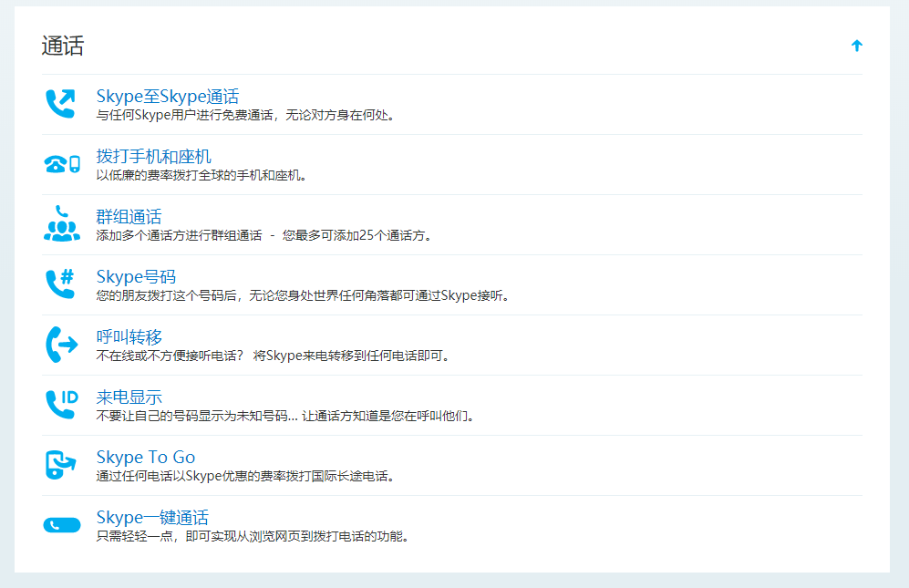Open the Skype号码 link
The image size is (909, 588).
click(136, 277)
